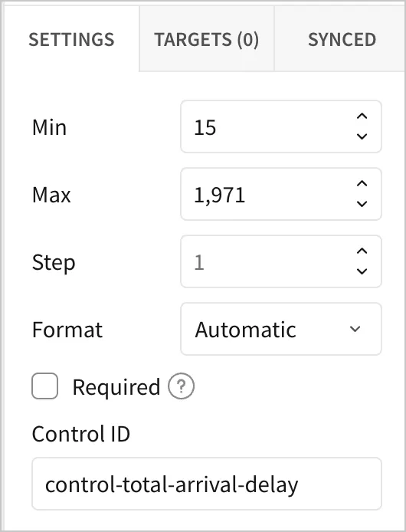Raise the Step value with up arrow
Image resolution: width=406 pixels, height=532 pixels.
(x=362, y=251)
